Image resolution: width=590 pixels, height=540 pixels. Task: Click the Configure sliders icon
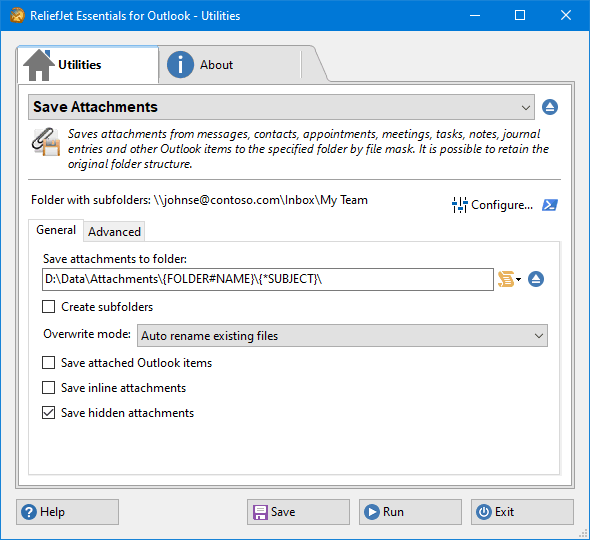pyautogui.click(x=459, y=205)
